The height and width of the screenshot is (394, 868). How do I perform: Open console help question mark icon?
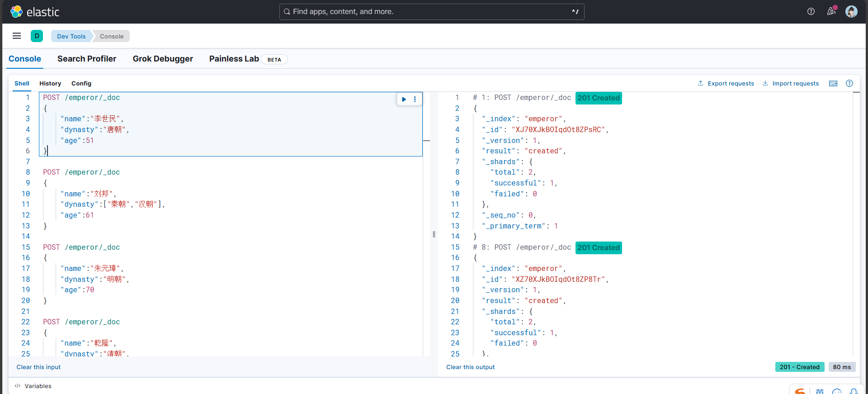tap(849, 84)
